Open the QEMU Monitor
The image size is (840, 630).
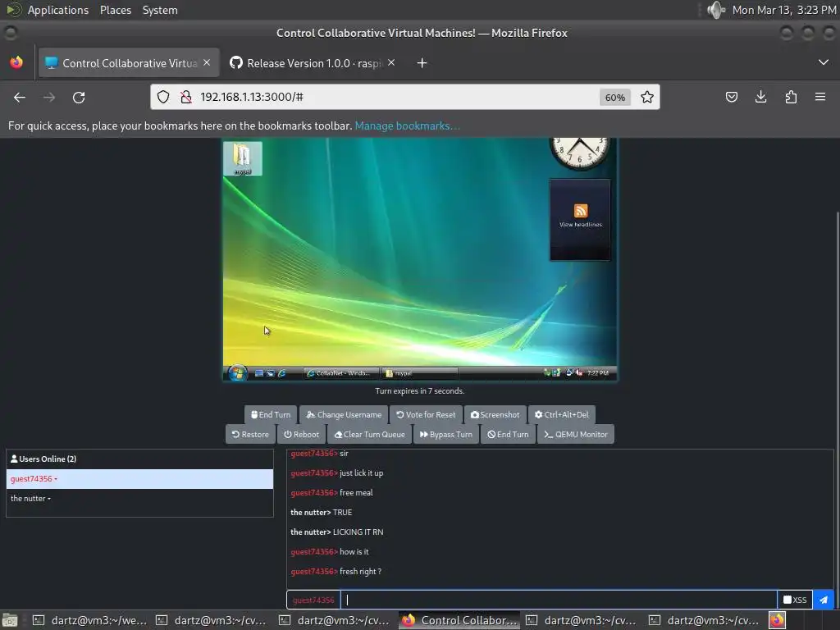[x=576, y=435]
